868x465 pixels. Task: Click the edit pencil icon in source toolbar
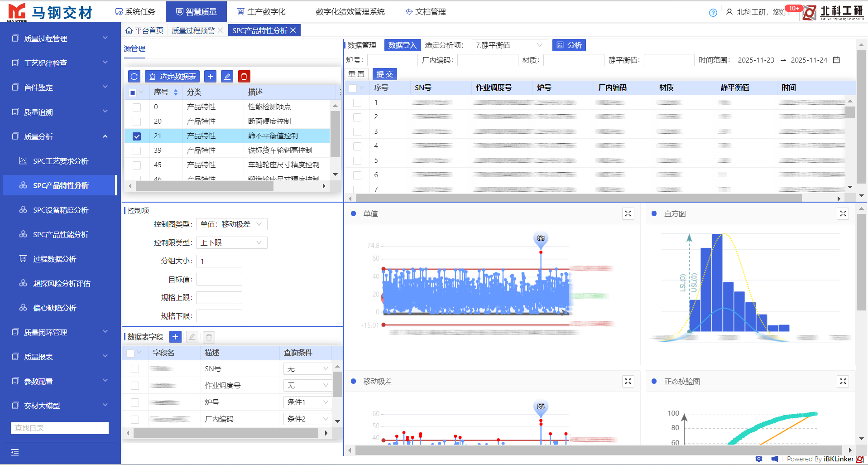coord(227,77)
